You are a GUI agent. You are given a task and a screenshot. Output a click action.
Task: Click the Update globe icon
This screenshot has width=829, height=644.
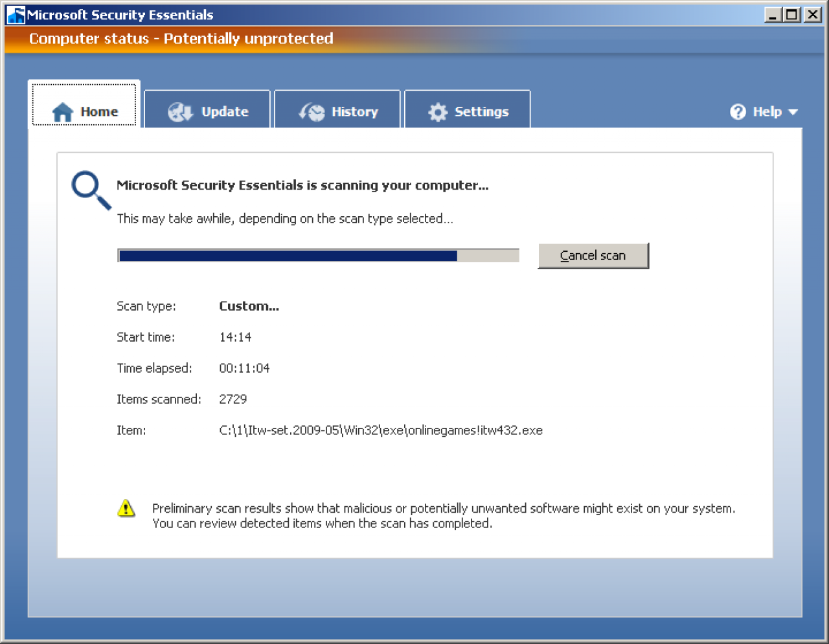pyautogui.click(x=180, y=112)
